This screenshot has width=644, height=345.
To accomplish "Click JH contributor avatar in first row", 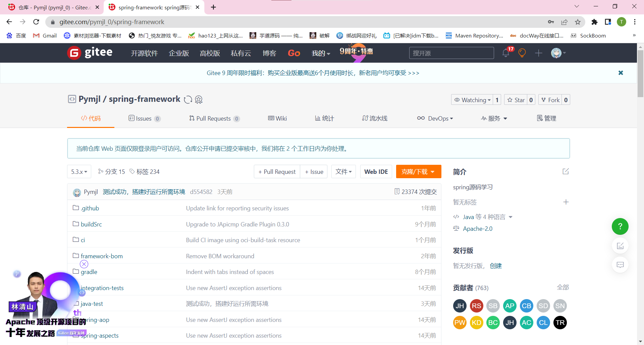I will [x=460, y=306].
